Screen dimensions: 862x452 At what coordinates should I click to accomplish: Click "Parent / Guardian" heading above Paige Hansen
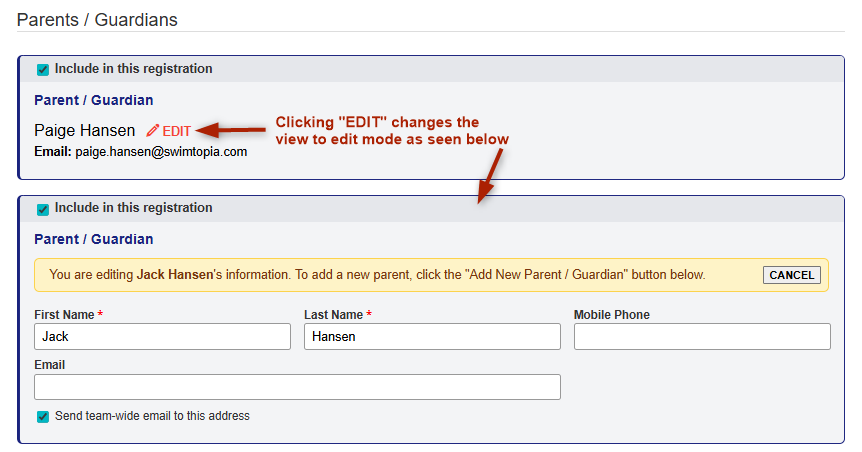pos(94,100)
